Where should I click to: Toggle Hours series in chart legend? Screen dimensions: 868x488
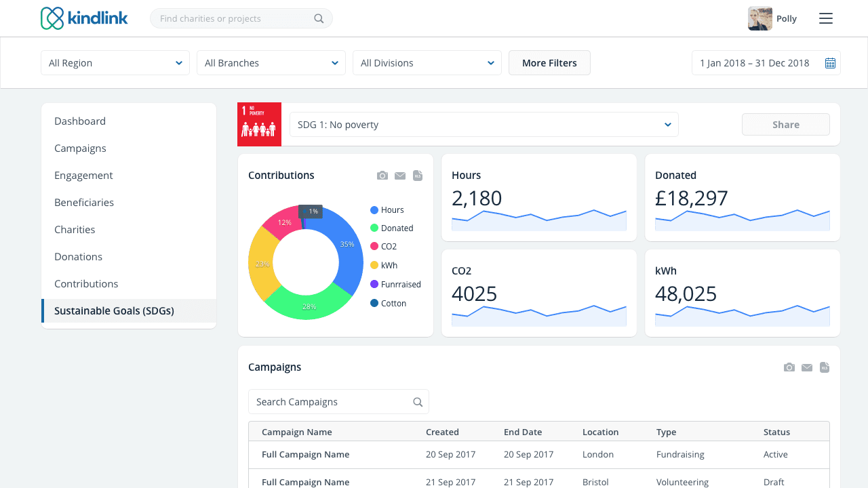pyautogui.click(x=387, y=210)
